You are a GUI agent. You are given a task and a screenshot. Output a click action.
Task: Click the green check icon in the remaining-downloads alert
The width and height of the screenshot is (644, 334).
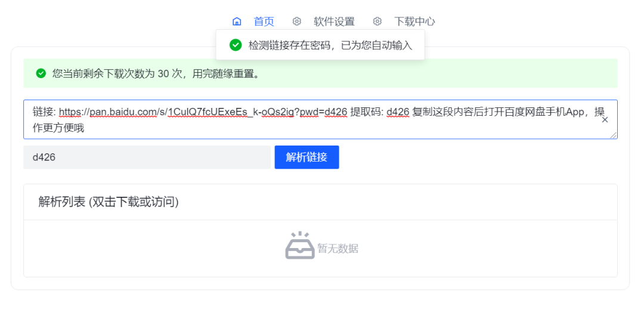coord(41,73)
